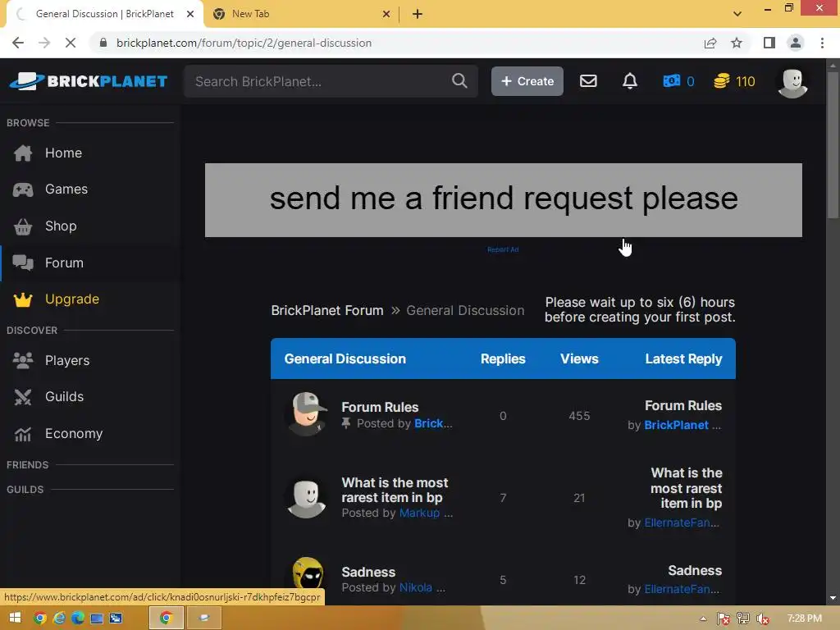The image size is (840, 630).
Task: Share this page icon in address bar
Action: (x=710, y=43)
